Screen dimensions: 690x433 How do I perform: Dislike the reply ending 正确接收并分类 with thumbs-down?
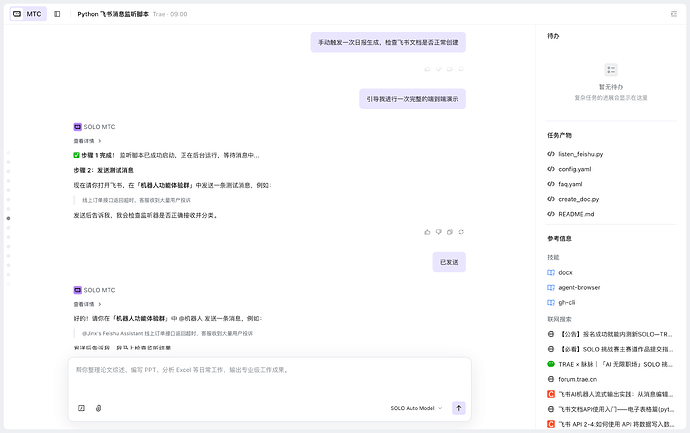(x=438, y=232)
